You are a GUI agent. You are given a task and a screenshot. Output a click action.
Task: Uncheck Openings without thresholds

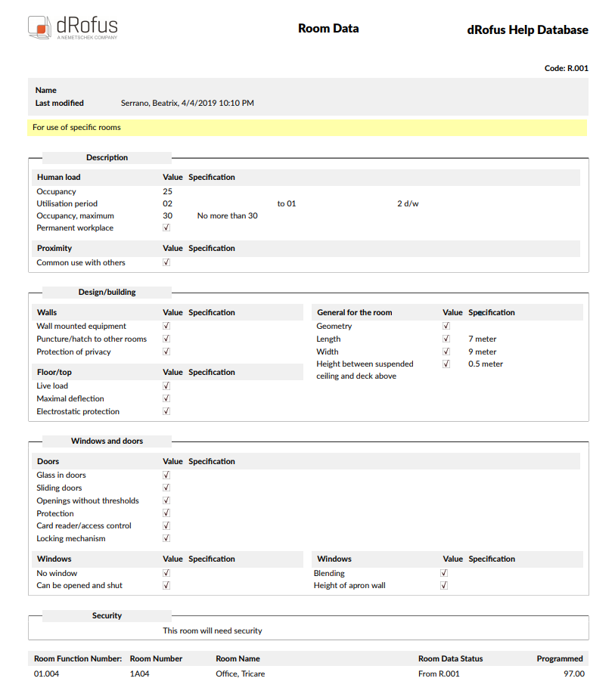click(x=166, y=500)
